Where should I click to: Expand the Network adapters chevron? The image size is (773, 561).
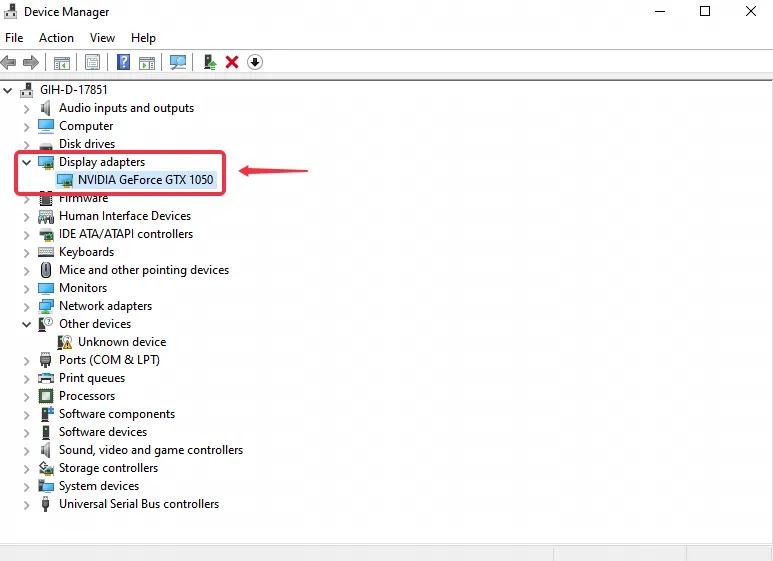point(27,307)
